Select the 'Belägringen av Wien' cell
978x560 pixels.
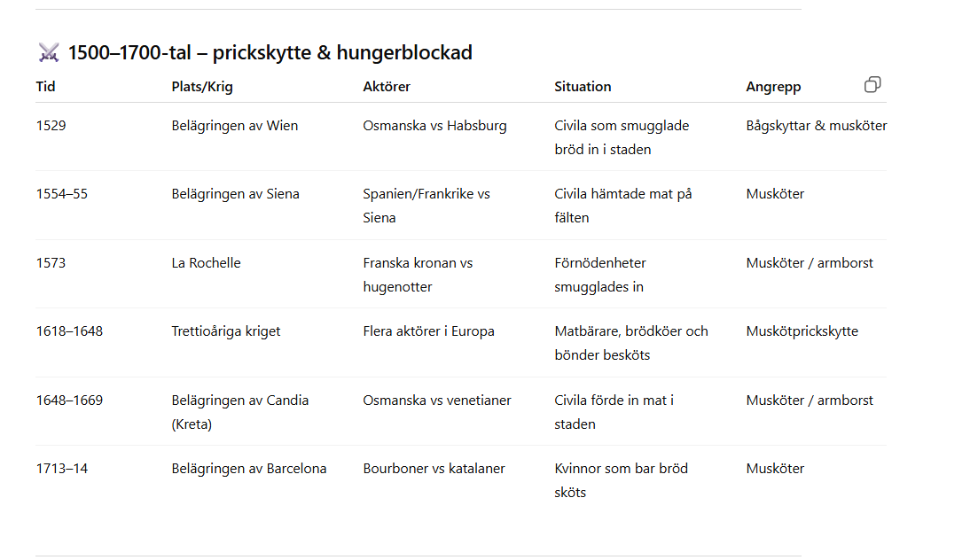234,125
